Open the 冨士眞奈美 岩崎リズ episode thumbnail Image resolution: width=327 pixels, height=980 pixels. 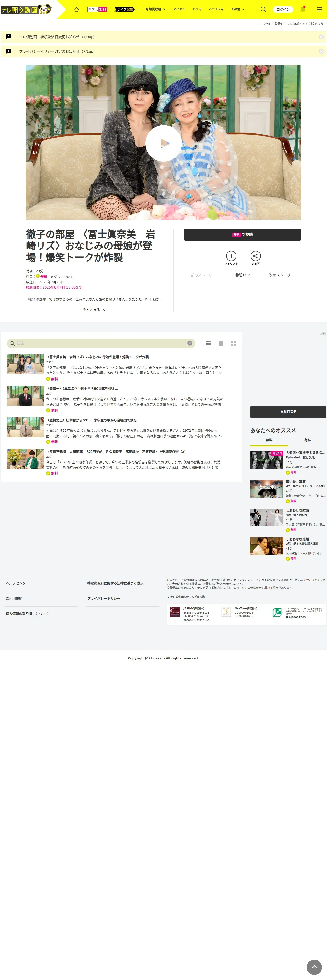[x=25, y=365]
